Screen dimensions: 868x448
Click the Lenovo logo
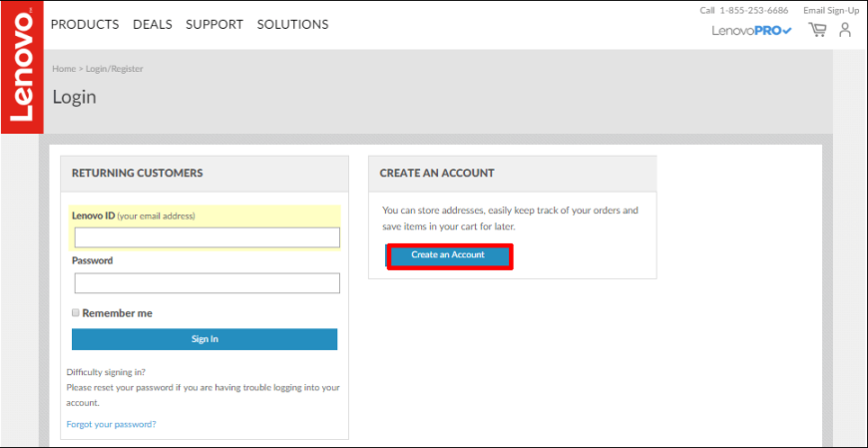click(23, 68)
